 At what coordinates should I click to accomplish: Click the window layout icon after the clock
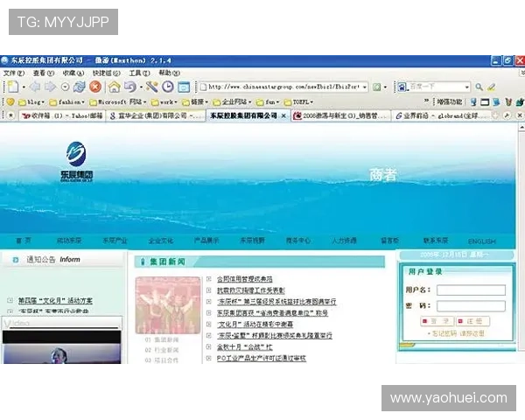[184, 87]
